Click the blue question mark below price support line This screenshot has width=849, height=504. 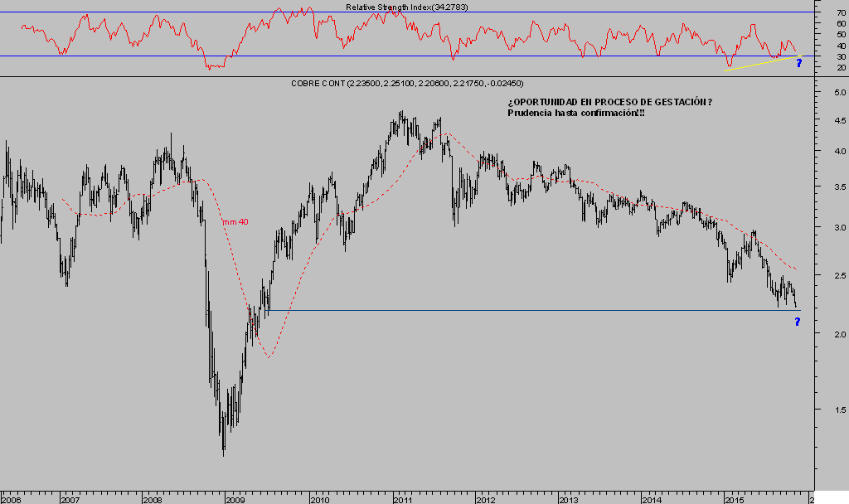coord(797,322)
